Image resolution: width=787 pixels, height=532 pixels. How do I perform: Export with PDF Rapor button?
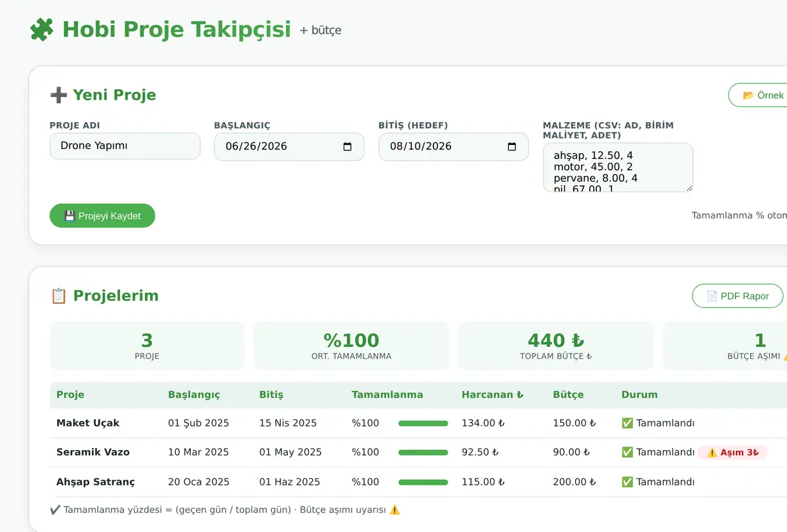(x=738, y=296)
